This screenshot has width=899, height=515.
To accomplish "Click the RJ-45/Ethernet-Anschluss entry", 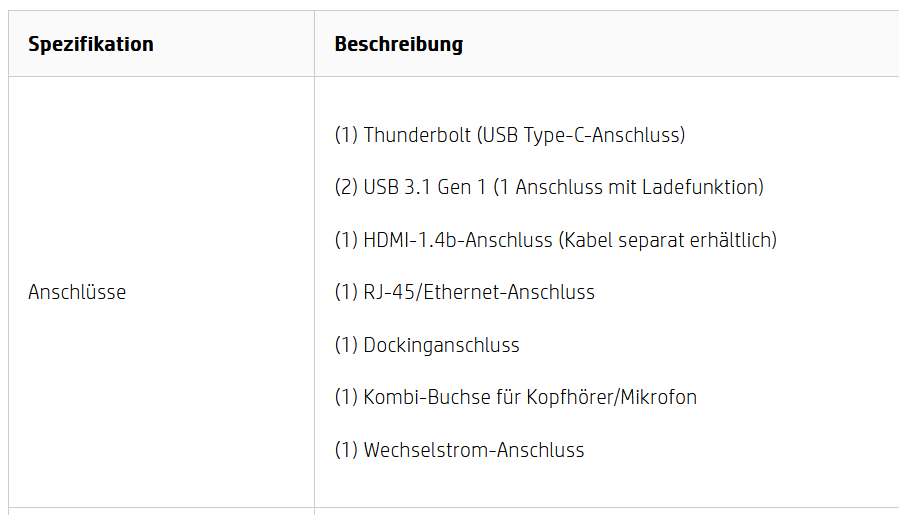I will (x=464, y=292).
